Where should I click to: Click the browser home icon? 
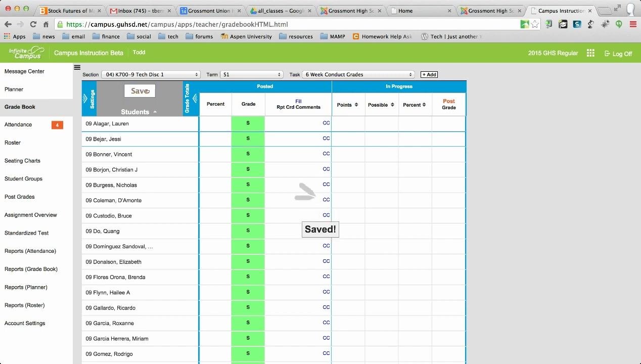(46, 24)
